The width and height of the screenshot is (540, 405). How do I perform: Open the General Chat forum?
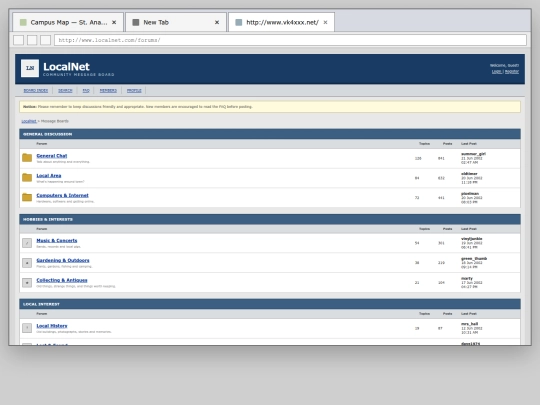tap(52, 156)
